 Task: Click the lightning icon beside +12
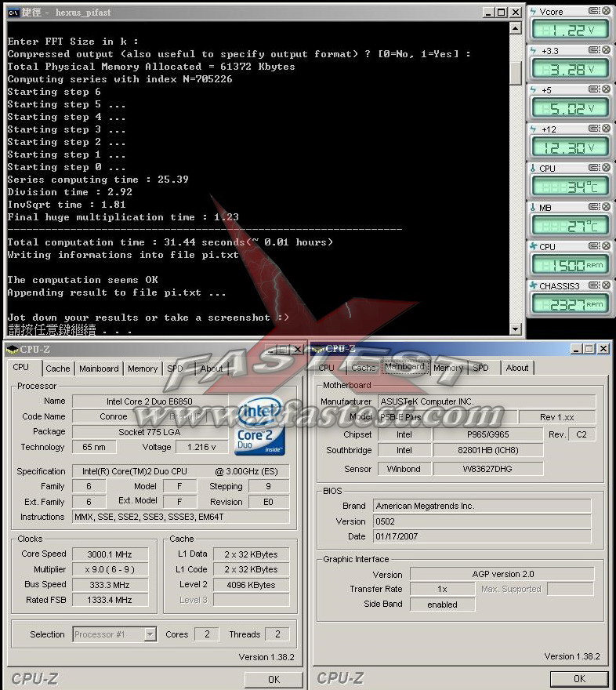point(534,129)
